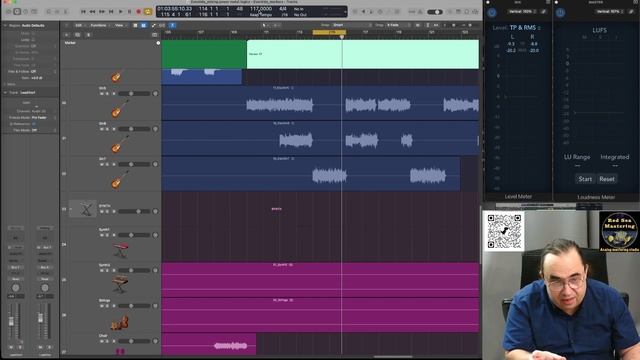Solo the Synth2 track
This screenshot has height=360, width=640.
coord(108,270)
